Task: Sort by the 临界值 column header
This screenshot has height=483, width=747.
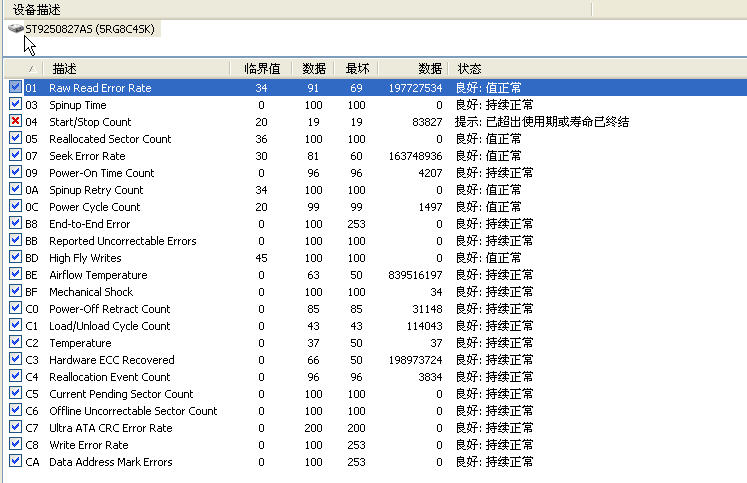Action: pyautogui.click(x=262, y=69)
